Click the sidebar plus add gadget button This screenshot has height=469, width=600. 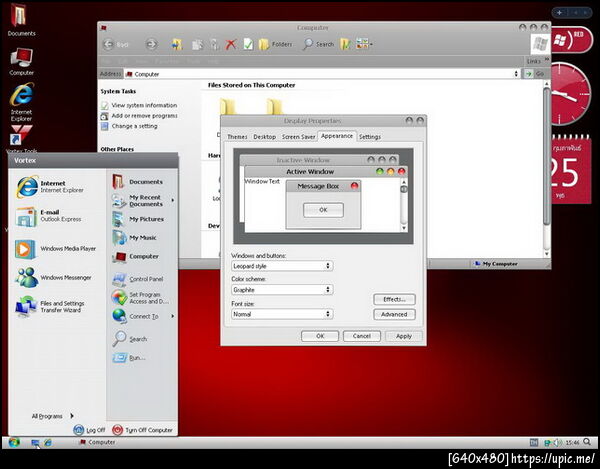(559, 13)
